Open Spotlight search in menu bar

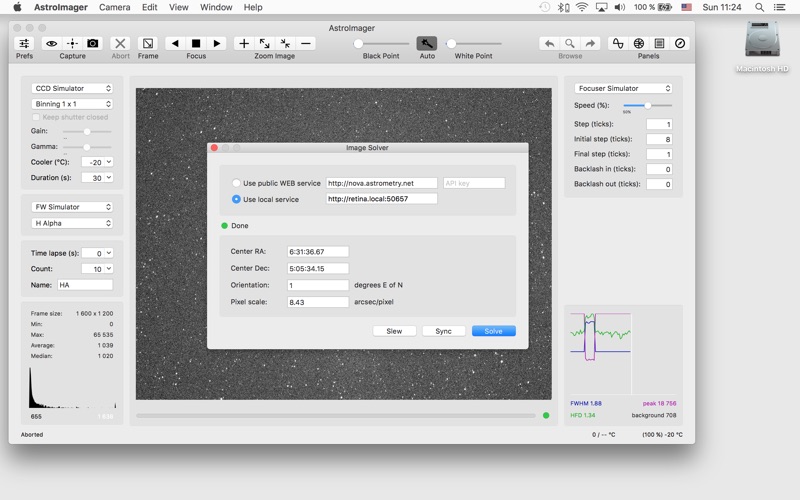click(x=759, y=7)
